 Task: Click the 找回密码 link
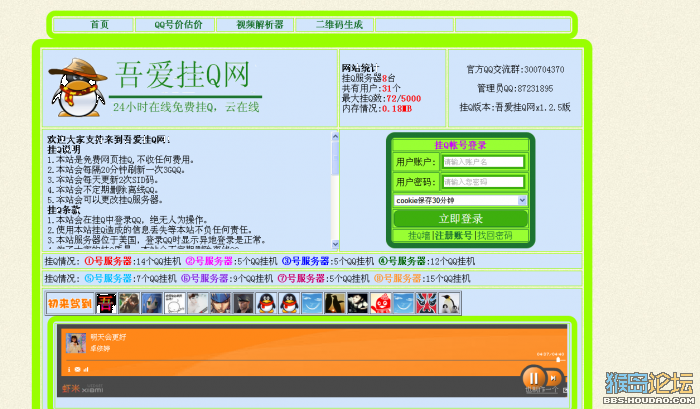coord(495,235)
